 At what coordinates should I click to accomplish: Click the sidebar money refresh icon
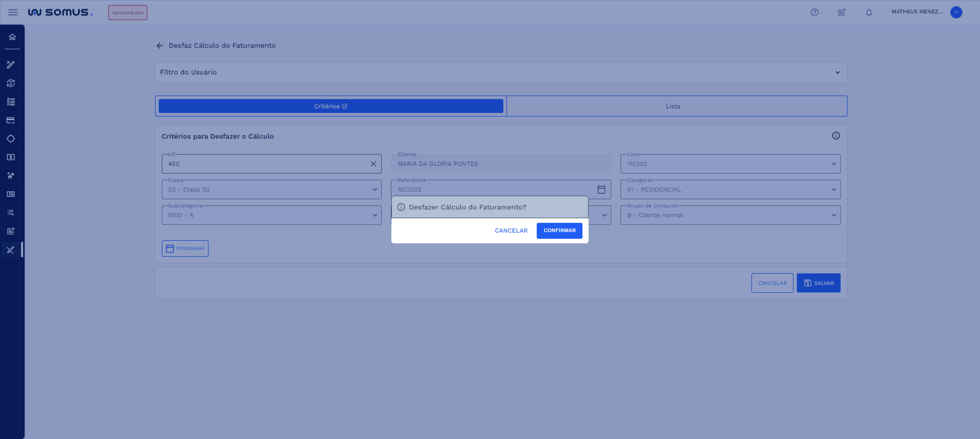11,83
